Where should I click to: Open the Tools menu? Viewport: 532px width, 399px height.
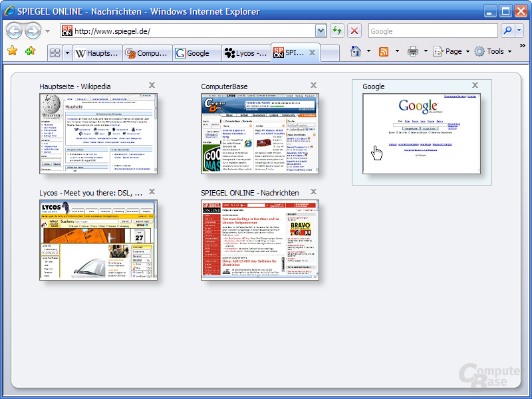[x=493, y=52]
